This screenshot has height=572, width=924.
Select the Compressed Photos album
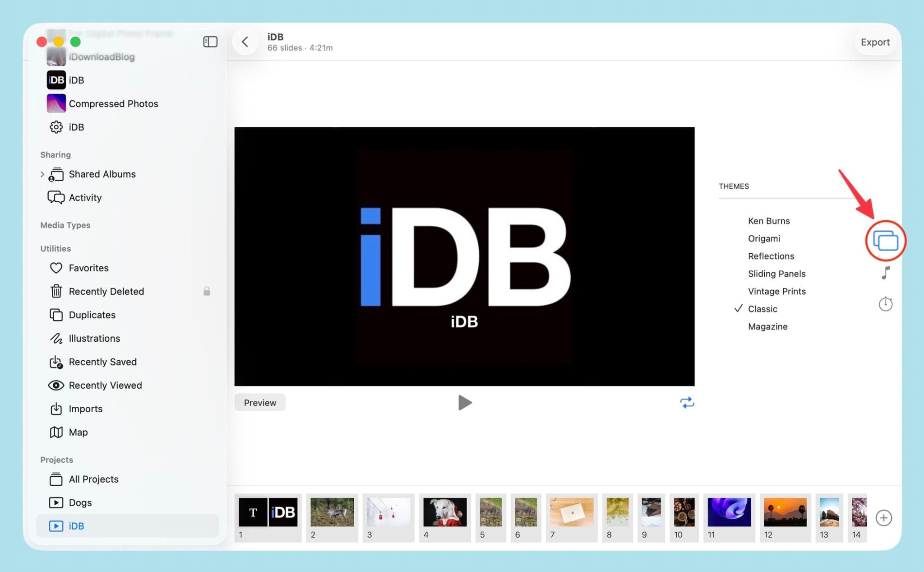(113, 103)
